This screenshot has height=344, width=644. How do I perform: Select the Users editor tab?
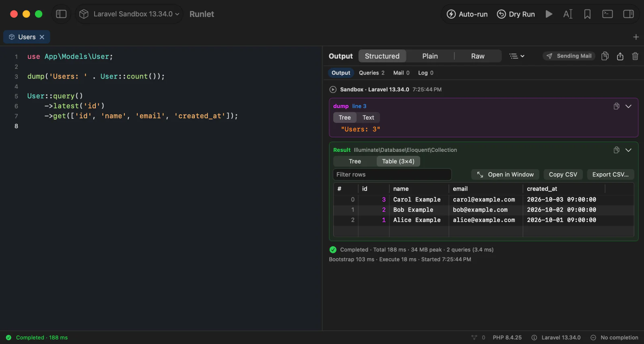(27, 37)
